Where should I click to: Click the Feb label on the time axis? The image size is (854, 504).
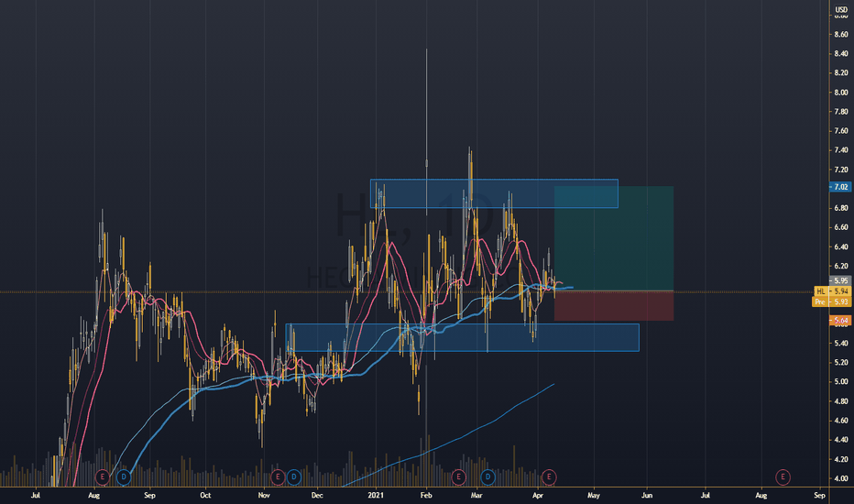pyautogui.click(x=426, y=495)
